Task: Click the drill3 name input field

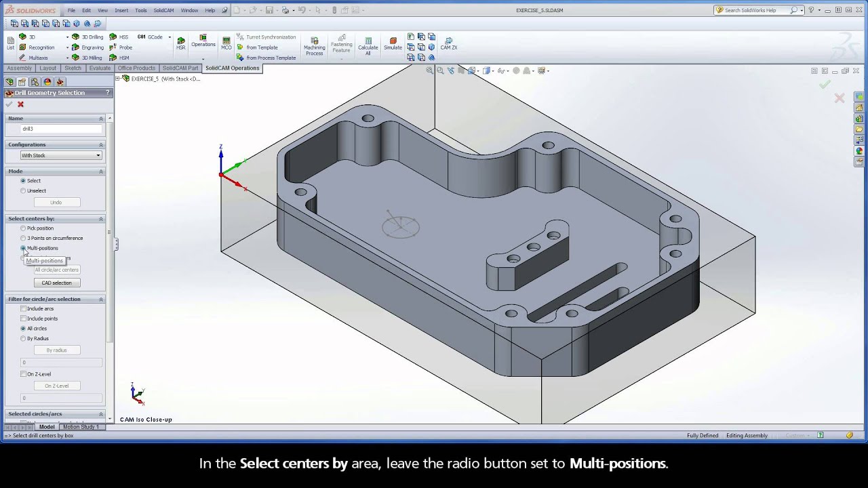Action: (60, 129)
